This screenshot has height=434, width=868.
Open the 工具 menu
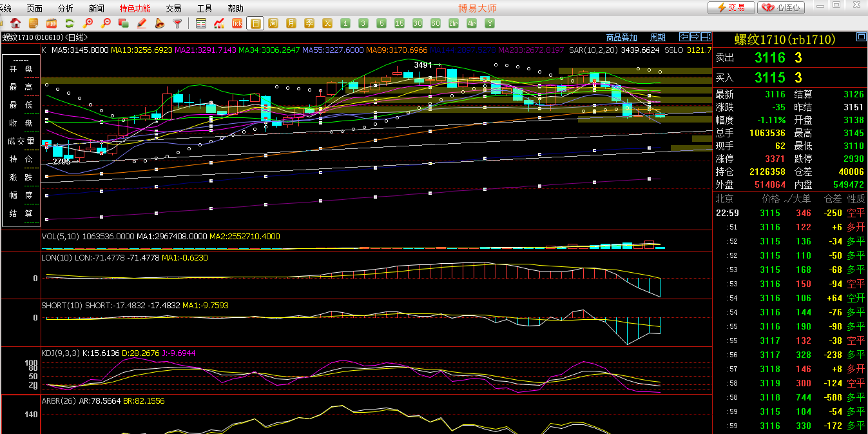205,8
